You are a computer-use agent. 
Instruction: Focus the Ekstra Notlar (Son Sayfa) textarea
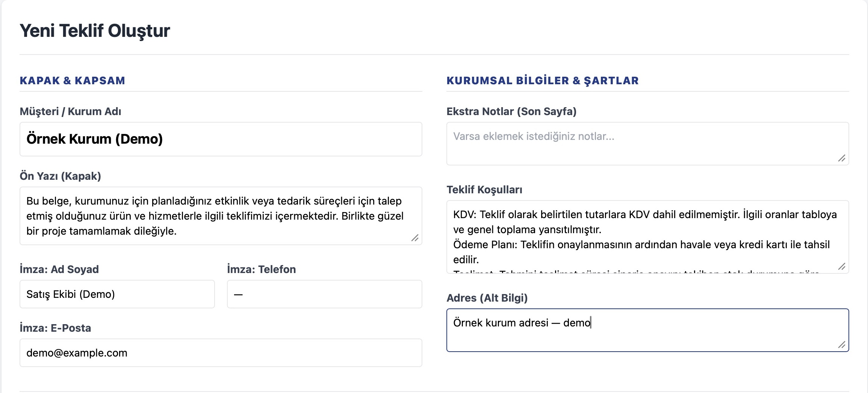648,144
